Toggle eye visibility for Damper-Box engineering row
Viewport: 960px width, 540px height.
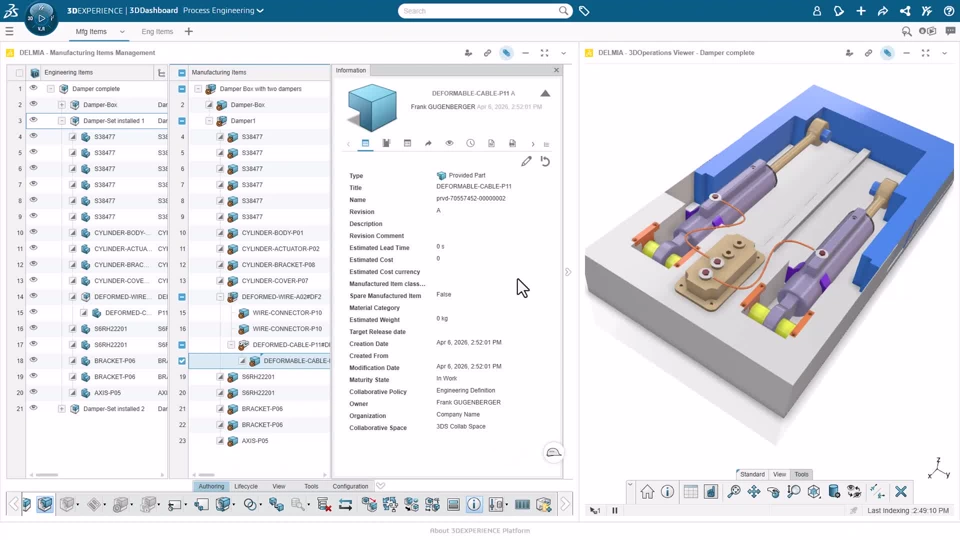coord(34,104)
